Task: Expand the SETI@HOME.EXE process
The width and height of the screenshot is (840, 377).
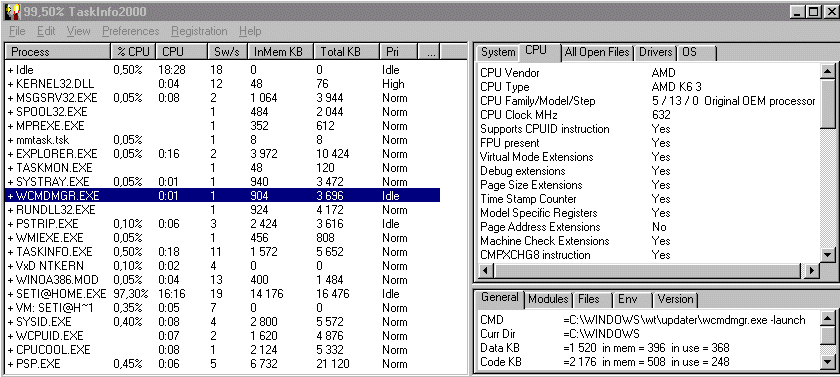Action: [11, 294]
